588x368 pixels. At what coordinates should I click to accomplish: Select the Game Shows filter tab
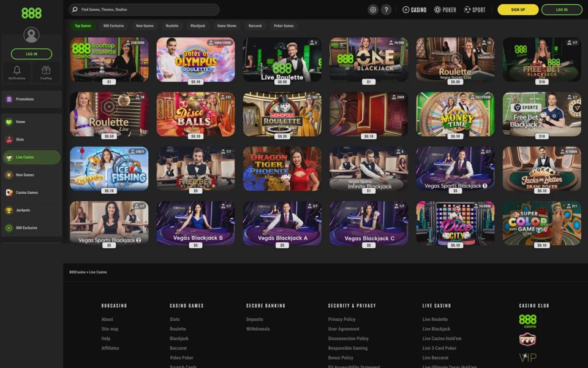point(227,26)
